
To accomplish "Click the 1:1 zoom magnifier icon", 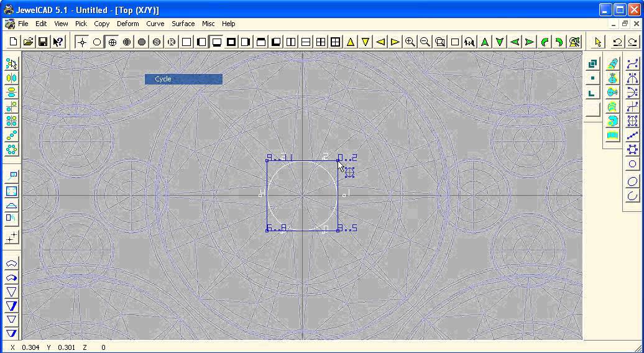I will coord(470,42).
